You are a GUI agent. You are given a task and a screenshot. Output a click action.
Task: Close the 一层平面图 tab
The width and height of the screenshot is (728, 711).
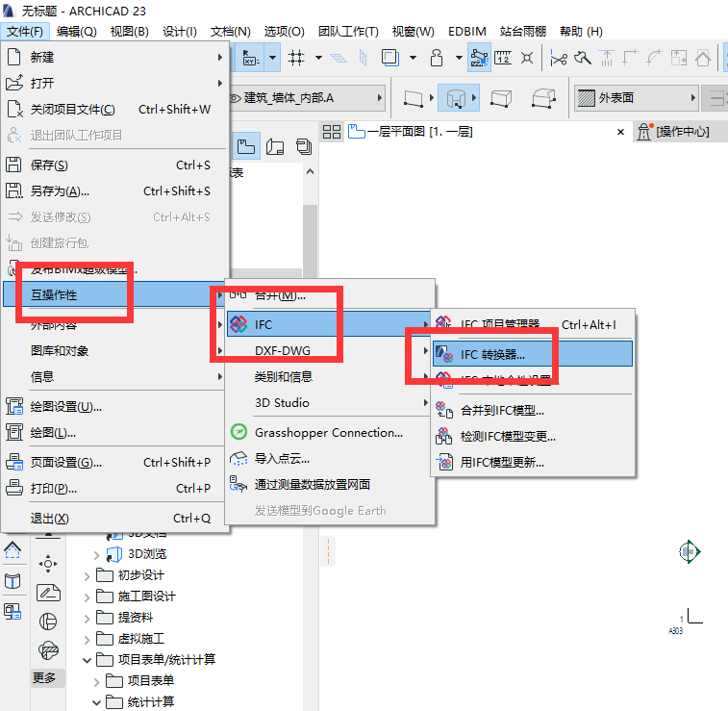[x=620, y=132]
